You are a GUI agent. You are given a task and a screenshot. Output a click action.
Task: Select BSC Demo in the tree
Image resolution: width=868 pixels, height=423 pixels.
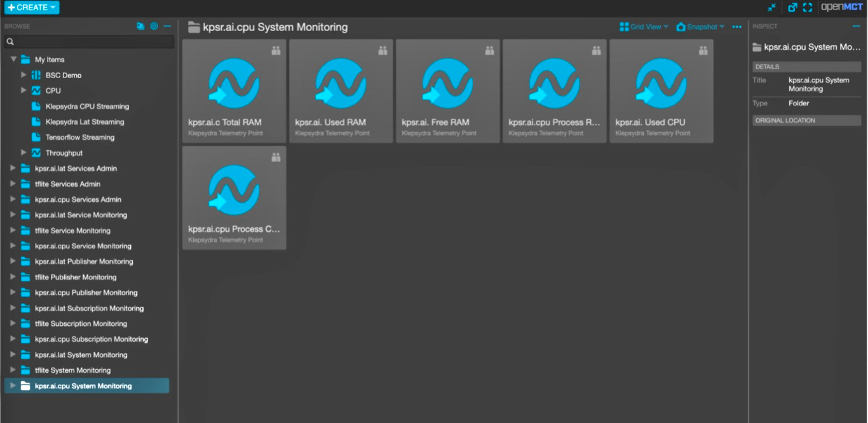(63, 75)
